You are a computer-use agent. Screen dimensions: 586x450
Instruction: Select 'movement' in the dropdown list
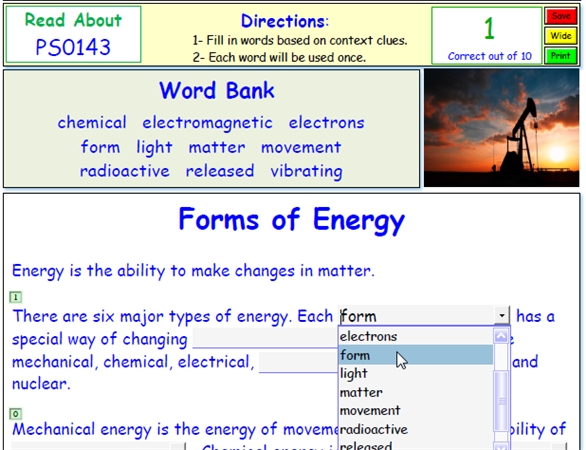coord(416,410)
